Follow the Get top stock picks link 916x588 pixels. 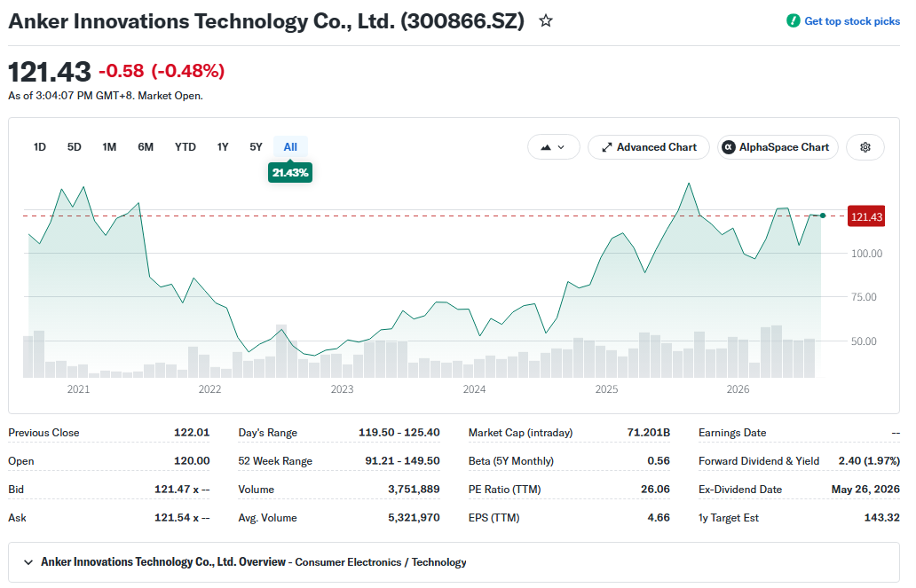click(852, 21)
